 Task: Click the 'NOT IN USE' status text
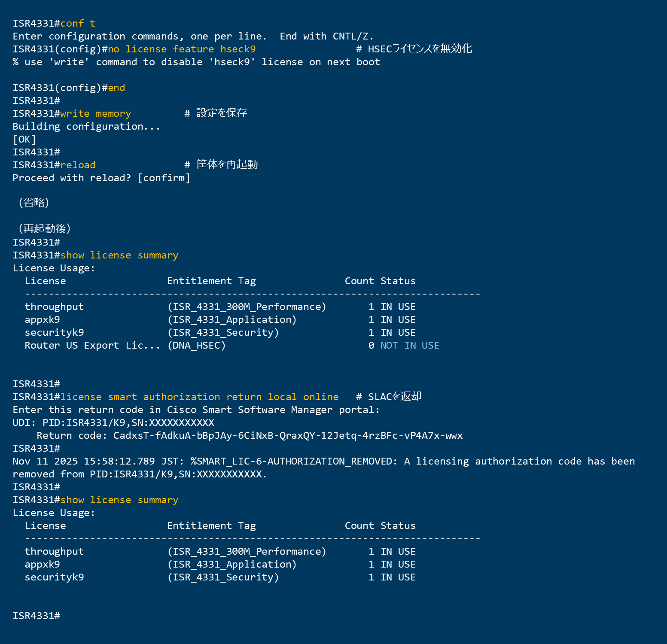[410, 346]
